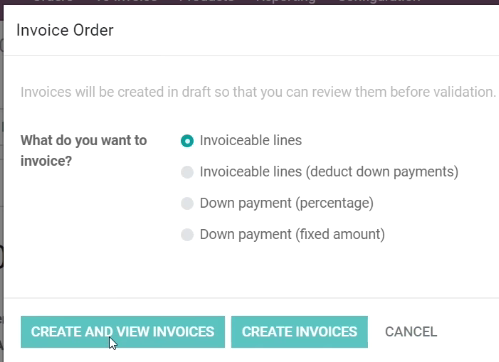Open the Configuration menu

coord(379,2)
